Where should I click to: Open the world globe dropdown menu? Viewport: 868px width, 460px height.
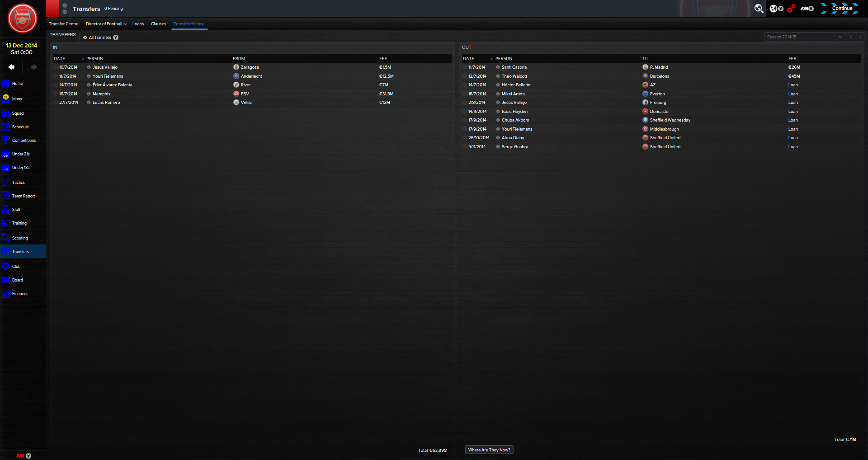click(x=776, y=9)
